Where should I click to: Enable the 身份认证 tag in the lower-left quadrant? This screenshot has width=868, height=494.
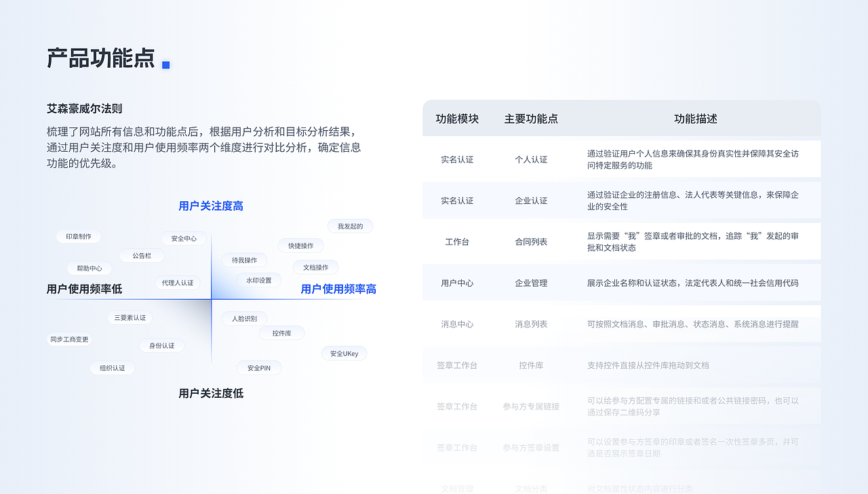pos(161,345)
